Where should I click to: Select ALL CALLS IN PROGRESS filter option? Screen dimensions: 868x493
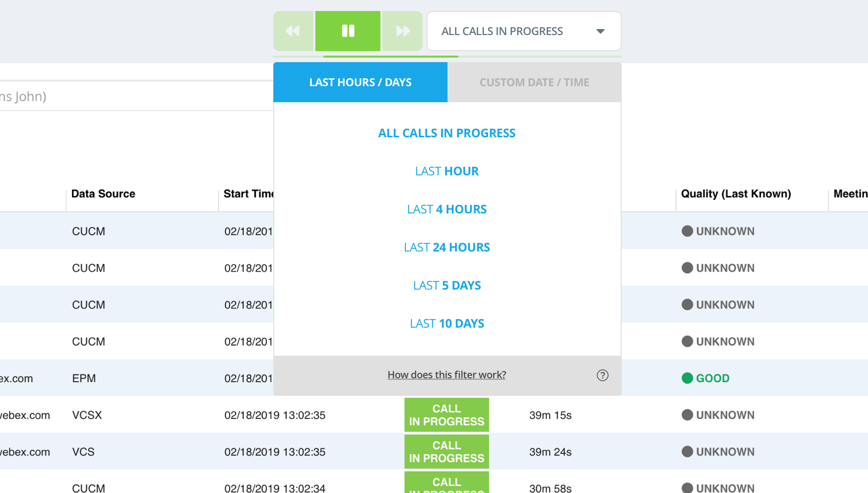(447, 133)
